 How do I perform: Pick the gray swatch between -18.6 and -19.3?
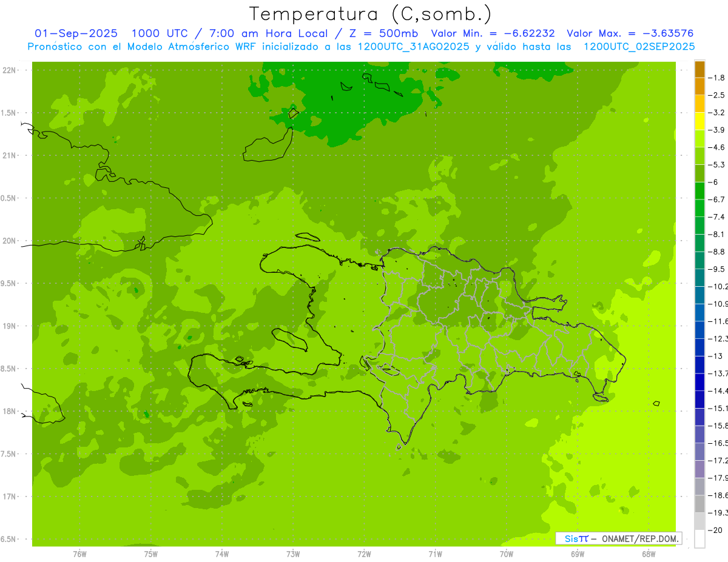[699, 504]
